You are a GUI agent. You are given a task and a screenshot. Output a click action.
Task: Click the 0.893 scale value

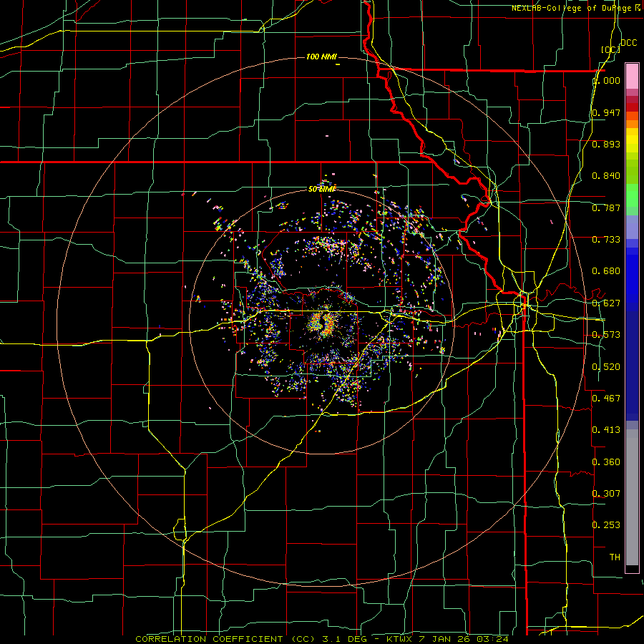point(606,144)
